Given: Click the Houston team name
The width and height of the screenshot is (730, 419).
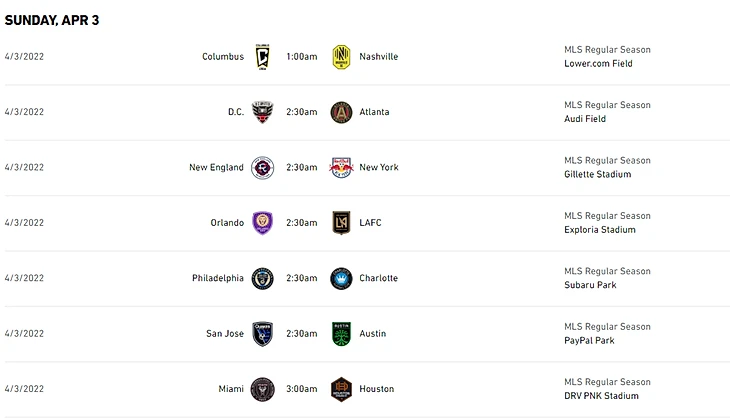Looking at the screenshot, I should [x=376, y=389].
